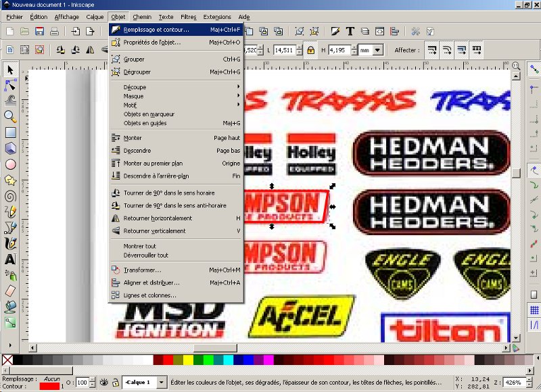Toggle the first Affecter button for stroke scaling
Image resolution: width=541 pixels, height=392 pixels.
click(x=431, y=50)
